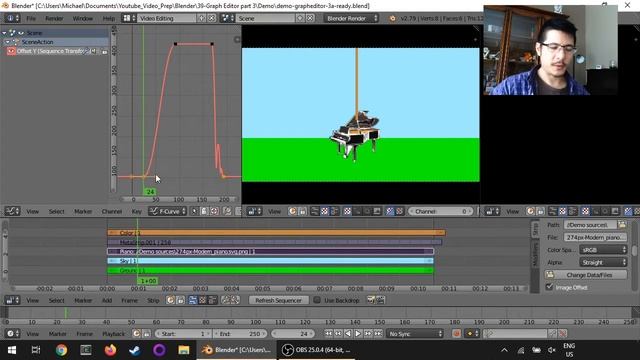This screenshot has height=360, width=640.
Task: Open the Video Editing screen layout selector
Action: click(x=129, y=18)
